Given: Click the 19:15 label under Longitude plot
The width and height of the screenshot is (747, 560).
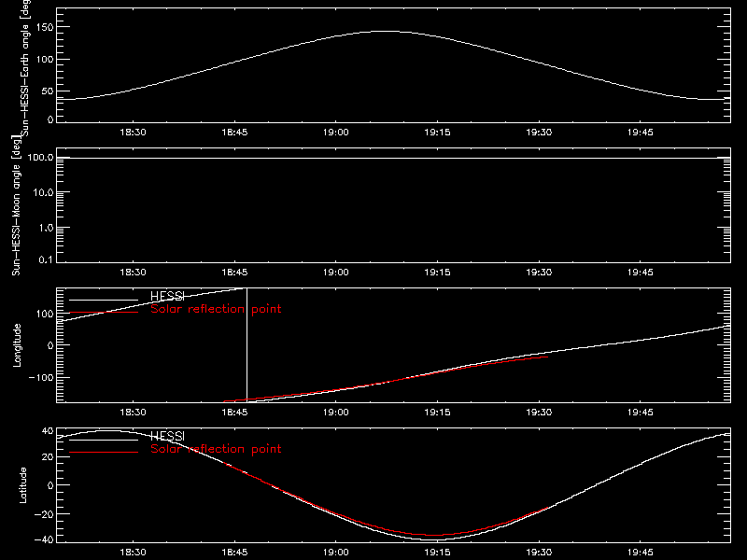Looking at the screenshot, I should click(x=437, y=413).
